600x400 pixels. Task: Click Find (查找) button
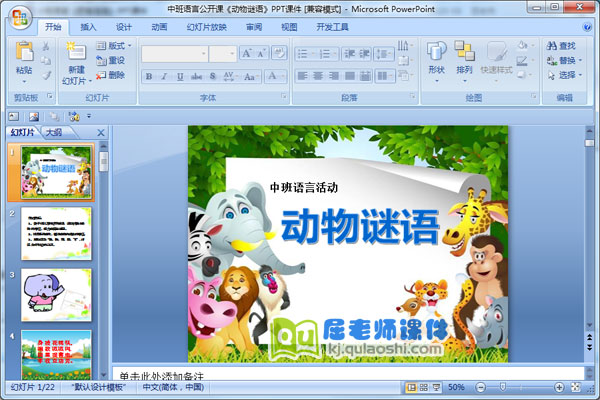pos(561,46)
